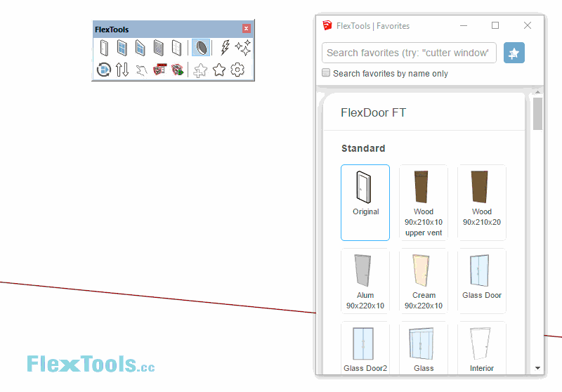Pick the Cream 90x220x10 door

[x=424, y=281]
